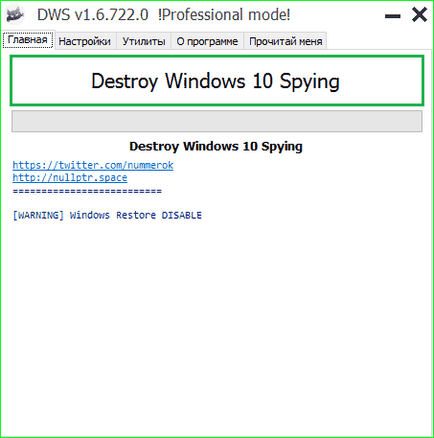Viewport: 434px width, 438px height.
Task: Open the twitter.com/nummerok link
Action: (x=93, y=165)
